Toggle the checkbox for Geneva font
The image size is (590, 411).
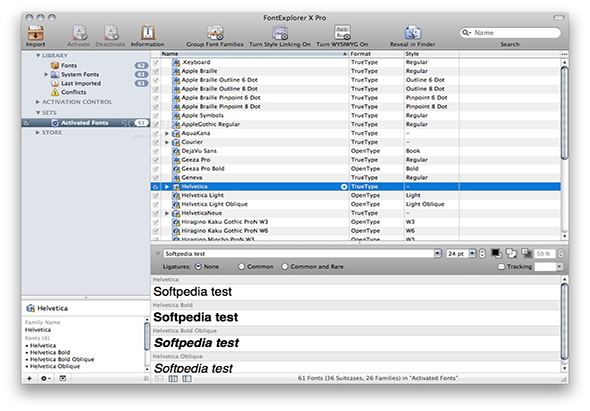click(156, 178)
